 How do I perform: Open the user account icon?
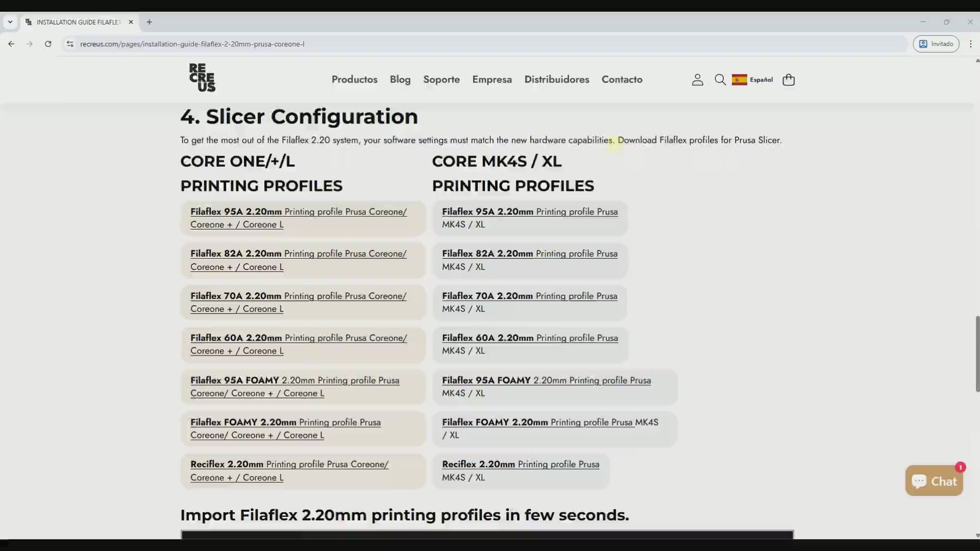pos(697,80)
